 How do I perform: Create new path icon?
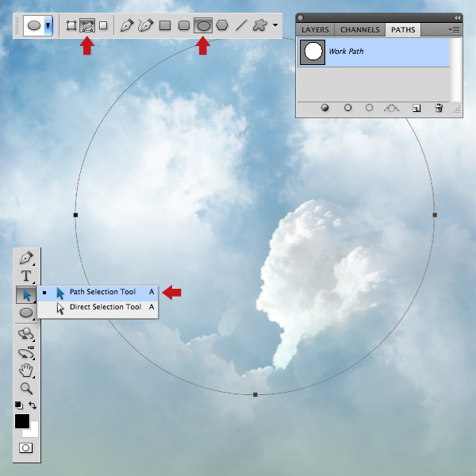click(416, 108)
